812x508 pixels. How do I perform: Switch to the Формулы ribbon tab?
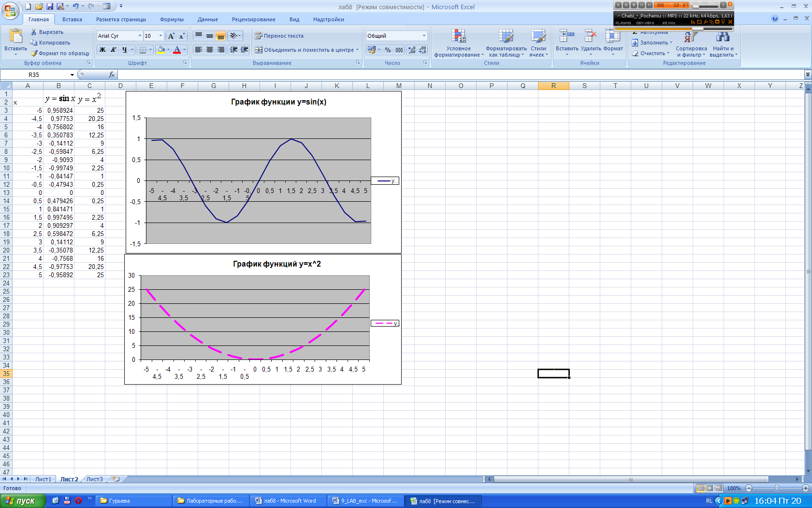tap(172, 19)
